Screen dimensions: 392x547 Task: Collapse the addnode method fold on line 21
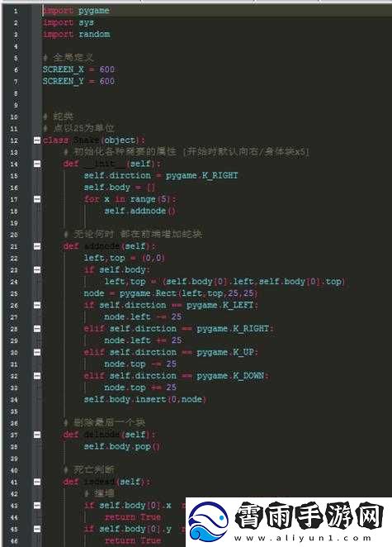pyautogui.click(x=37, y=246)
